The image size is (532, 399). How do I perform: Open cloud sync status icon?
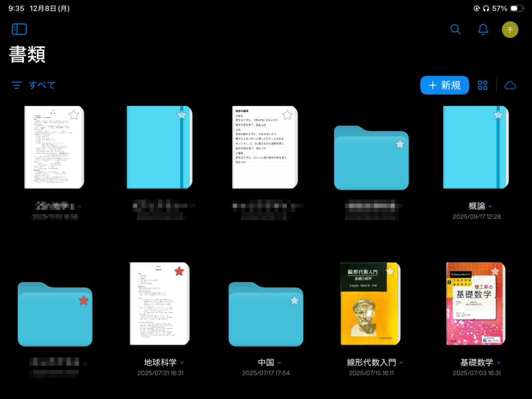tap(510, 85)
